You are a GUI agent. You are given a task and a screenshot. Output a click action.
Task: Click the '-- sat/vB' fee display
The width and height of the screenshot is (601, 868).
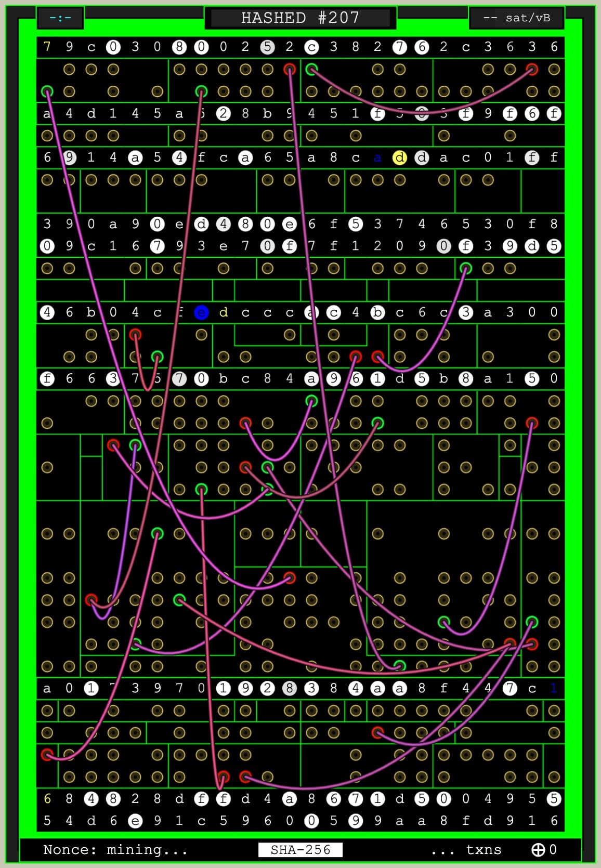tap(516, 18)
